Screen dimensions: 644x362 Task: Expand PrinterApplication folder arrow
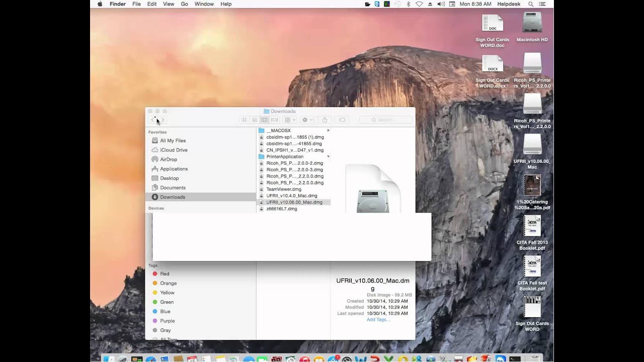coord(328,157)
